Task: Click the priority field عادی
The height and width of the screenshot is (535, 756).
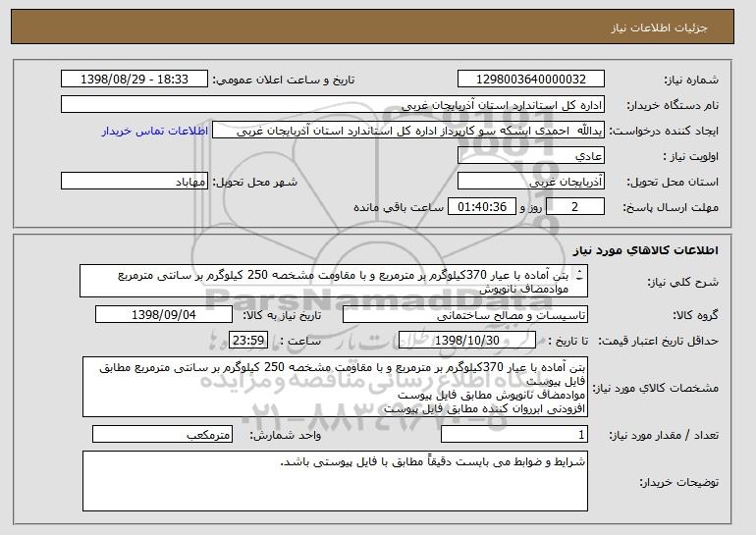Action: pos(531,156)
